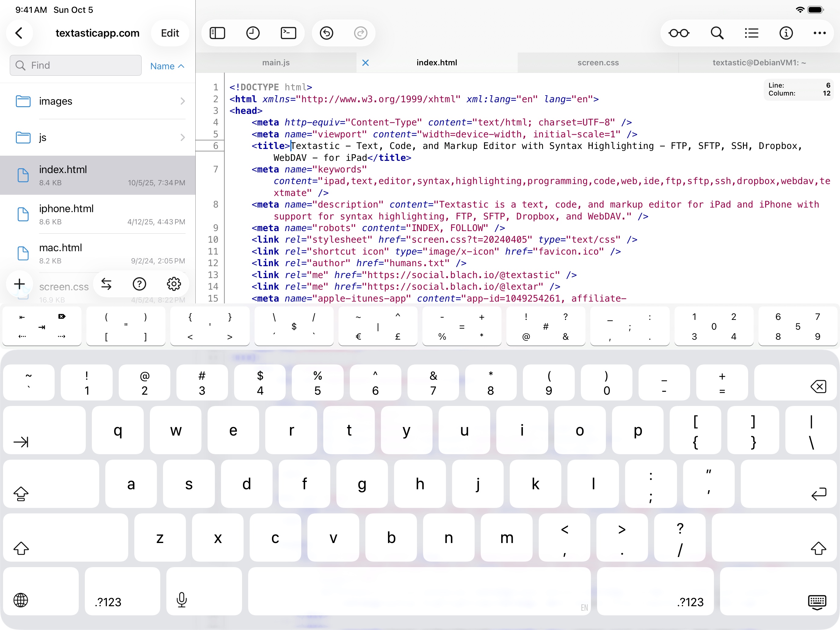The height and width of the screenshot is (630, 840).
Task: Open the terminal icon in toolbar
Action: (288, 33)
